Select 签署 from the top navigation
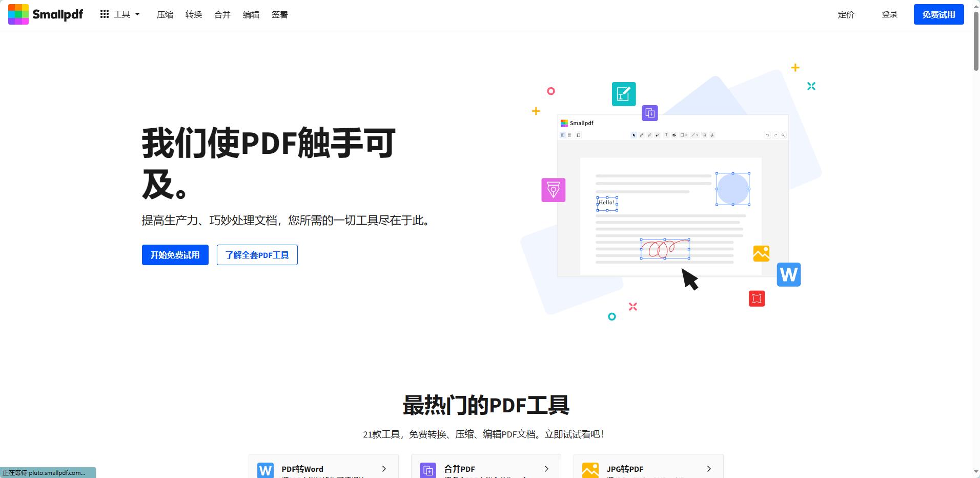The height and width of the screenshot is (478, 980). [279, 14]
